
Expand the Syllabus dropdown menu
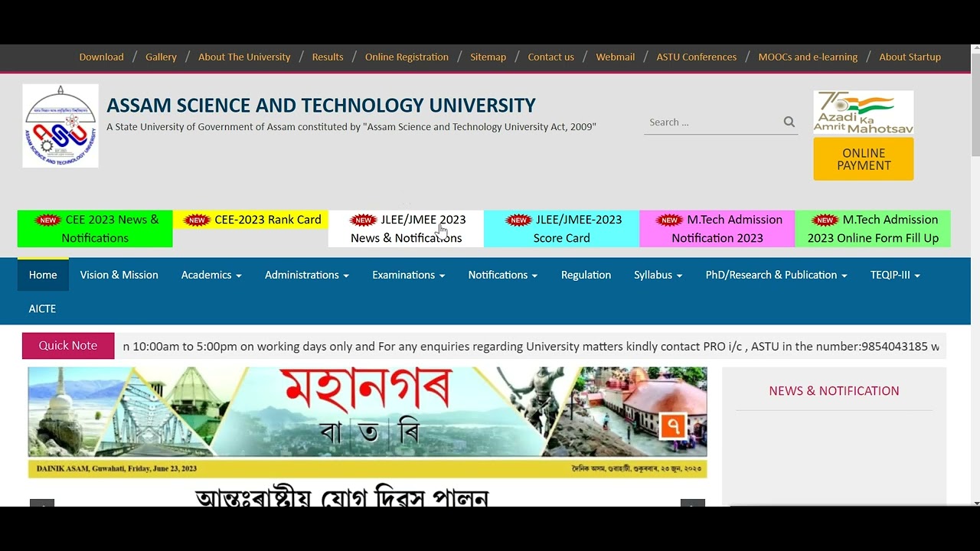click(658, 275)
